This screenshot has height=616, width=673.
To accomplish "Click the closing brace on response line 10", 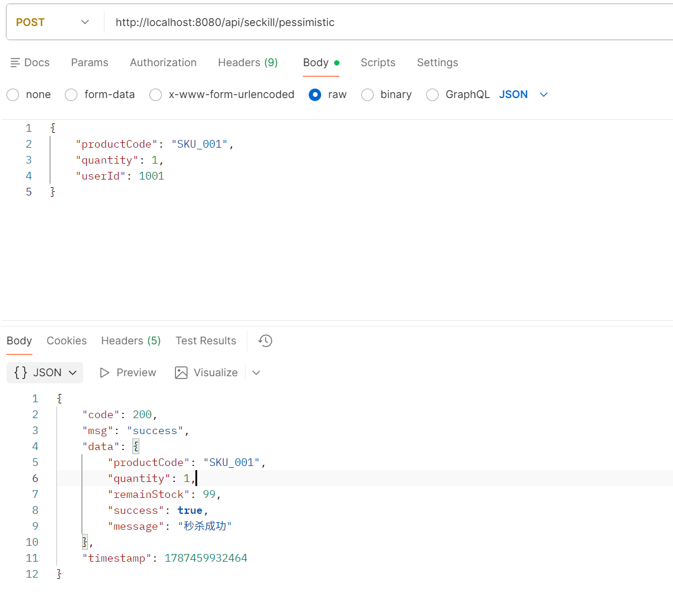I will pos(84,542).
